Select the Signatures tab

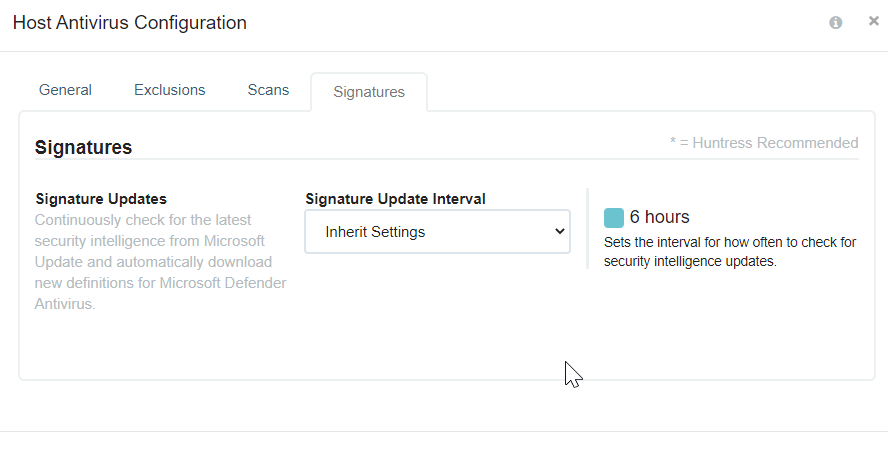tap(369, 92)
